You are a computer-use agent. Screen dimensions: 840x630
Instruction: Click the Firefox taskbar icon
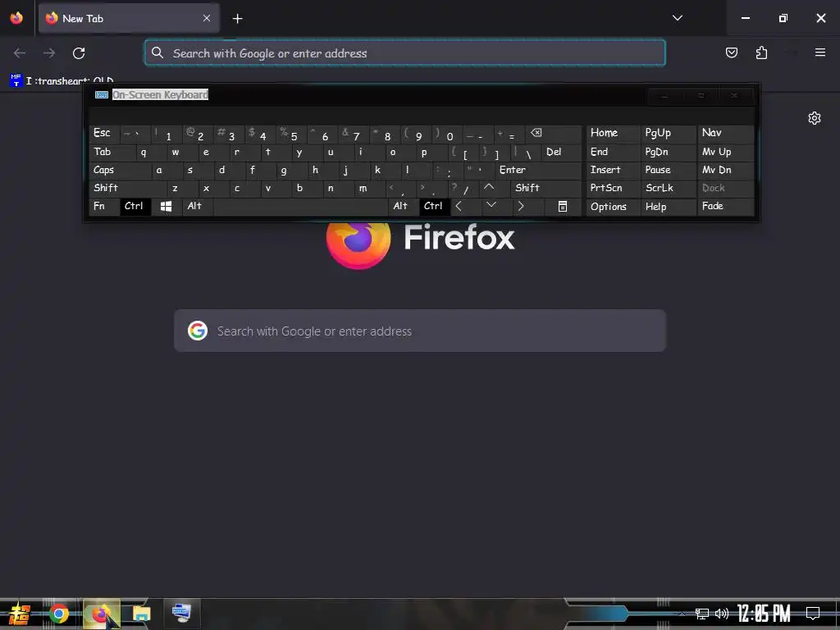click(x=101, y=614)
